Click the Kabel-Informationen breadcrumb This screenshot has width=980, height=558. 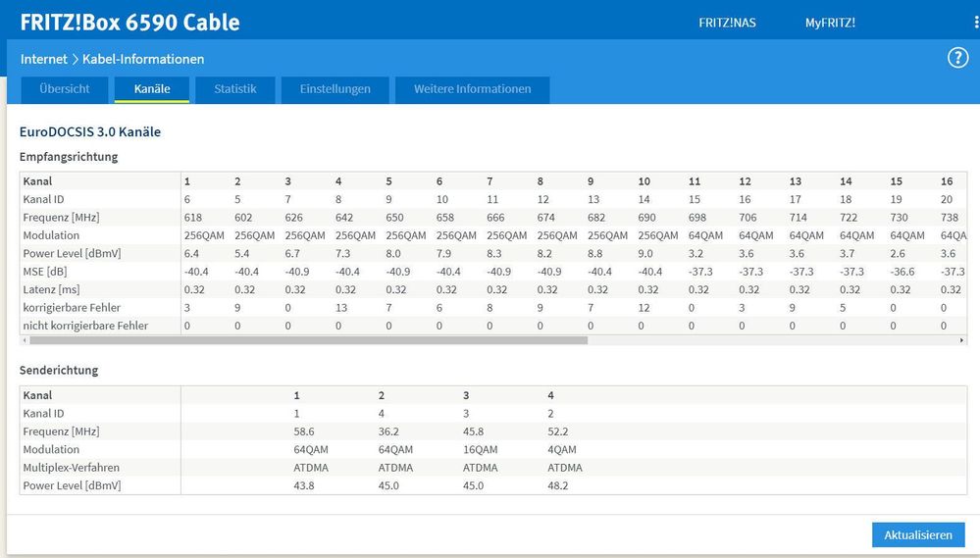click(143, 59)
